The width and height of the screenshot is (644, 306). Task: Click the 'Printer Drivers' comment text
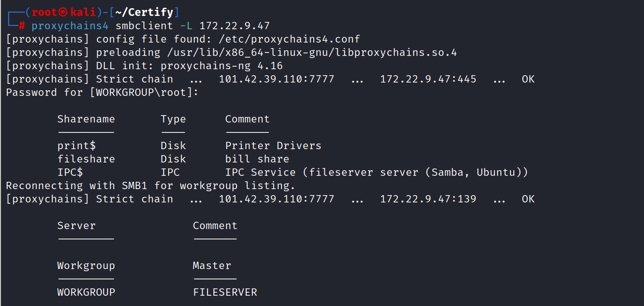(273, 146)
